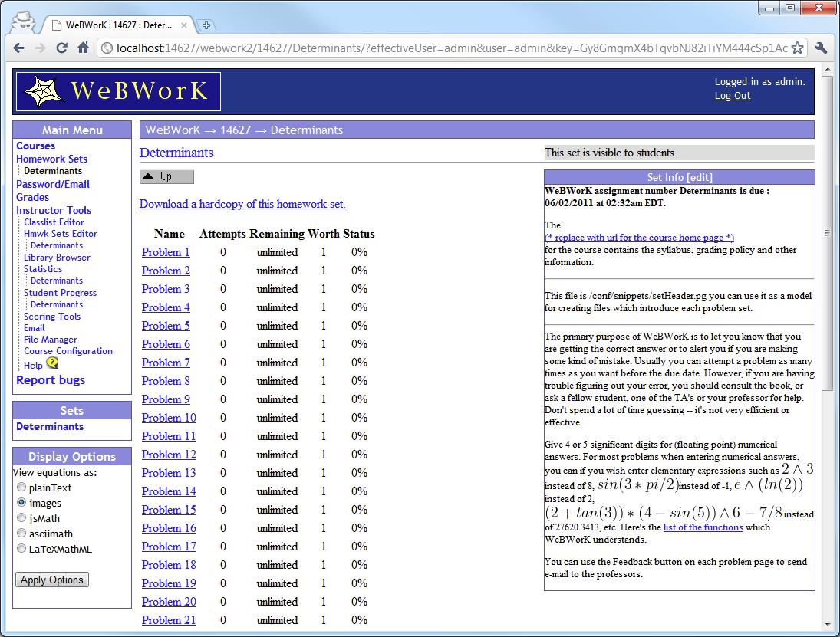Click the page vertical scrollbar thumb
The width and height of the screenshot is (840, 637).
click(827, 233)
